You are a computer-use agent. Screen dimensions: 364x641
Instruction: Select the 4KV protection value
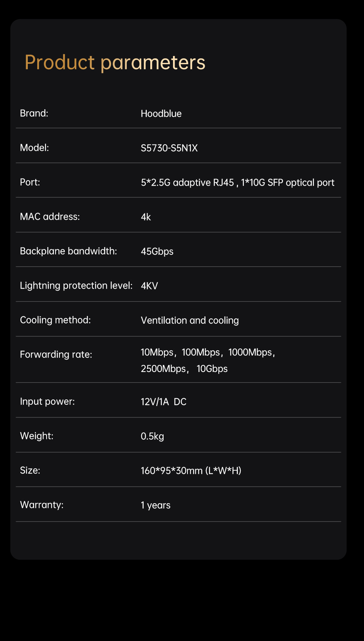(x=149, y=286)
